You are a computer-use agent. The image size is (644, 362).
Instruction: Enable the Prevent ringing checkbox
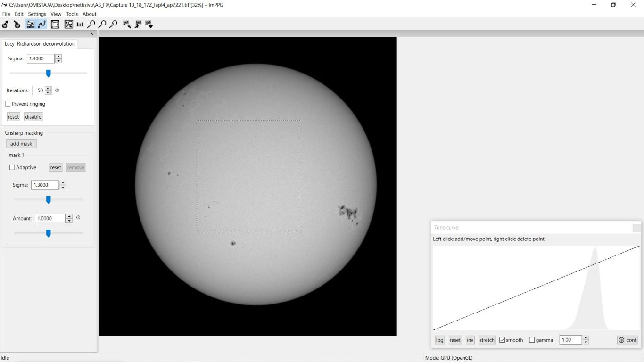point(8,104)
